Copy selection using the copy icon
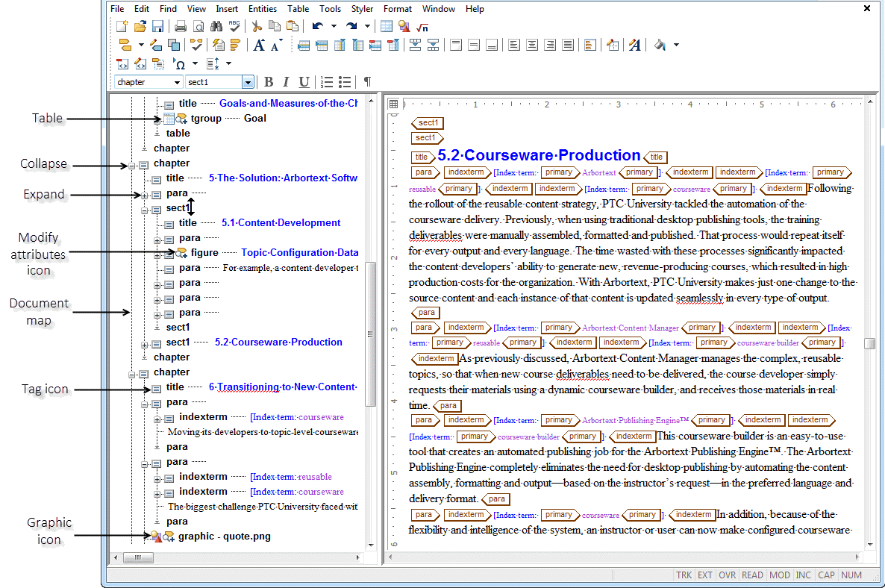Screen dimensions: 885x588 [275, 26]
